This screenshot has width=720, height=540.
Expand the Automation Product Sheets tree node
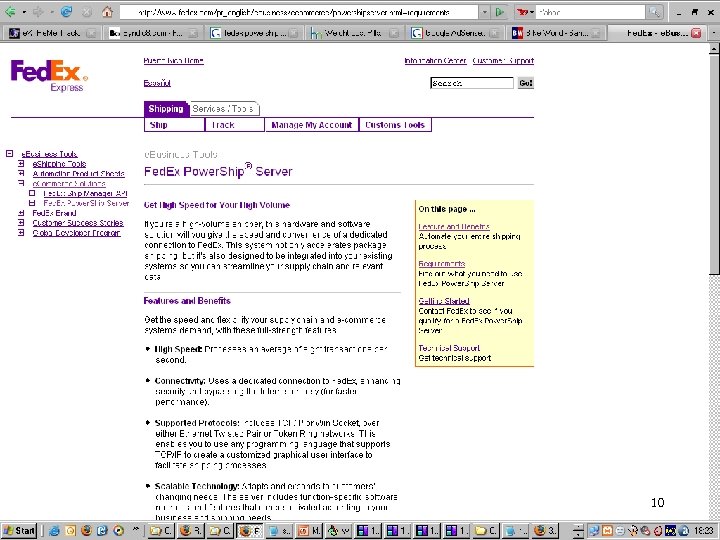pos(21,173)
